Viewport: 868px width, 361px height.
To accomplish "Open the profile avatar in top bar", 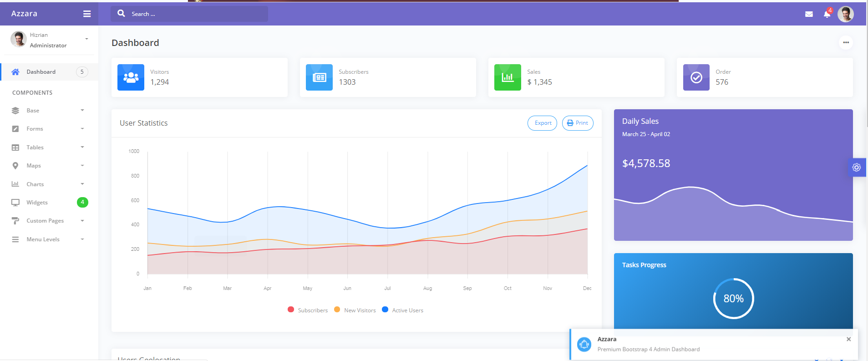I will [846, 14].
